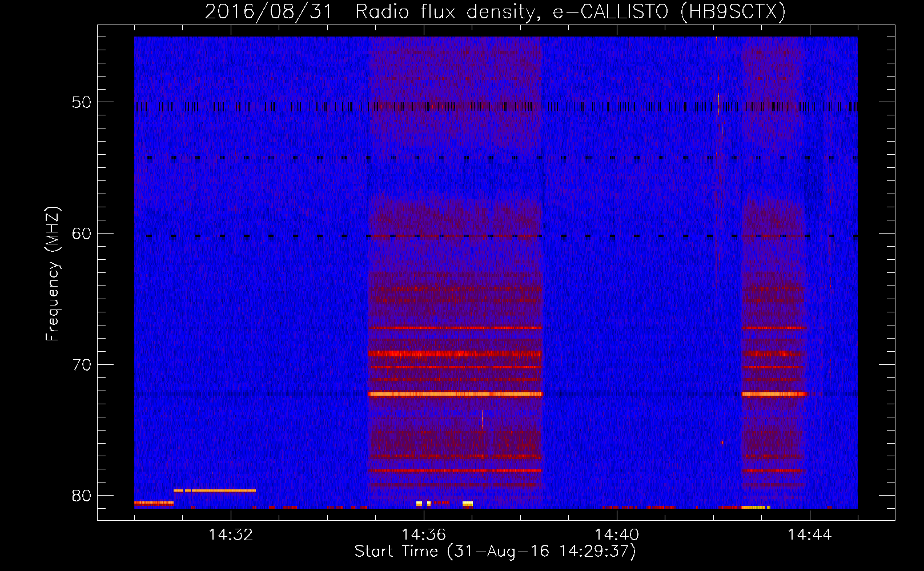924x571 pixels.
Task: Click the '80' frequency tick label
Action: click(x=82, y=495)
